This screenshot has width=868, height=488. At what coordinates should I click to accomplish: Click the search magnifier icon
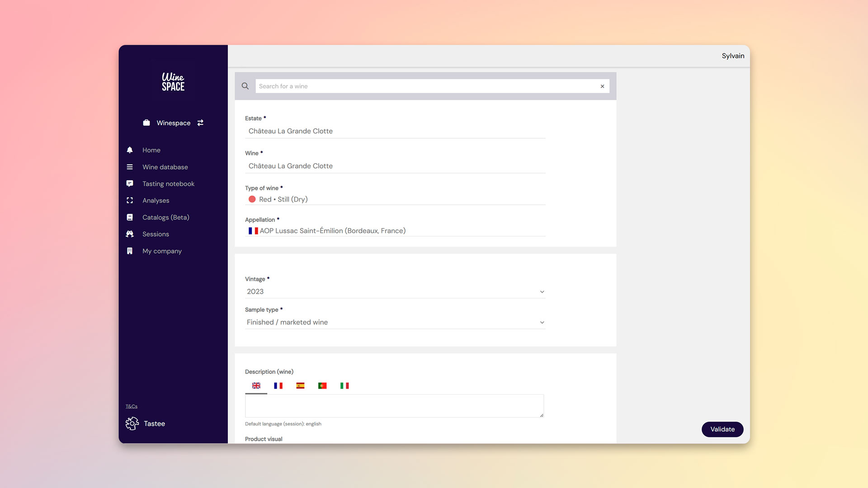pos(245,86)
